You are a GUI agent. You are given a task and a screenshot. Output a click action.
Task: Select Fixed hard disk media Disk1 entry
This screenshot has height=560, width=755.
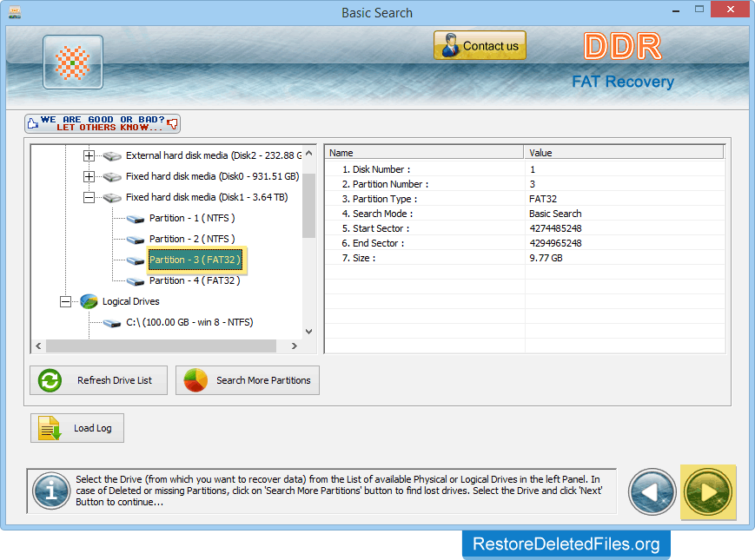pyautogui.click(x=207, y=197)
